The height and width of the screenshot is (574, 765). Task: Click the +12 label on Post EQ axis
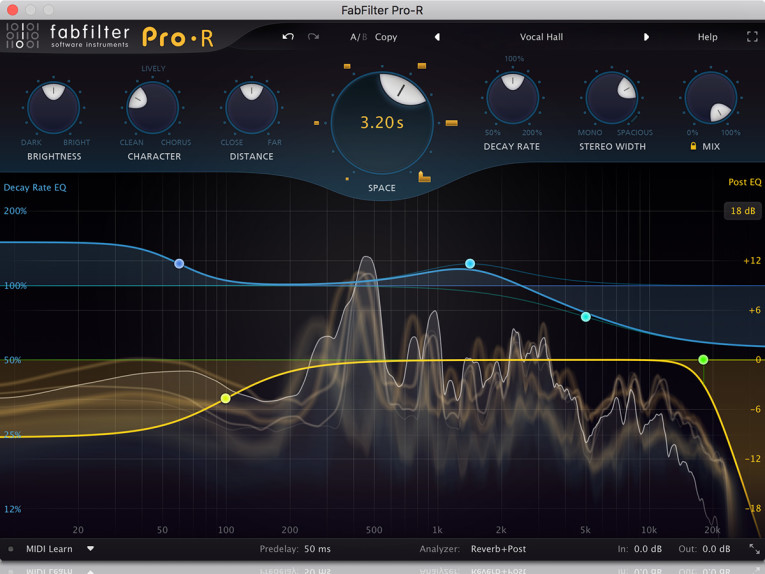coord(752,260)
